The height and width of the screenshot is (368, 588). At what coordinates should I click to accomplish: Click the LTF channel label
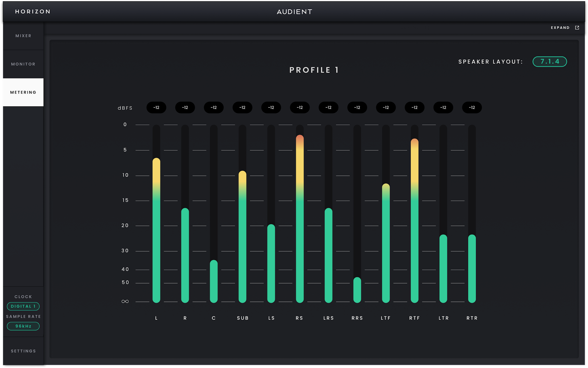(x=386, y=318)
